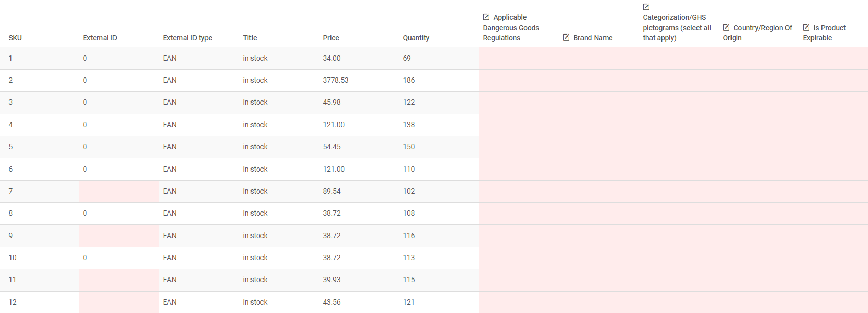
Task: Select empty External ID cell for SKU 11
Action: (x=119, y=280)
